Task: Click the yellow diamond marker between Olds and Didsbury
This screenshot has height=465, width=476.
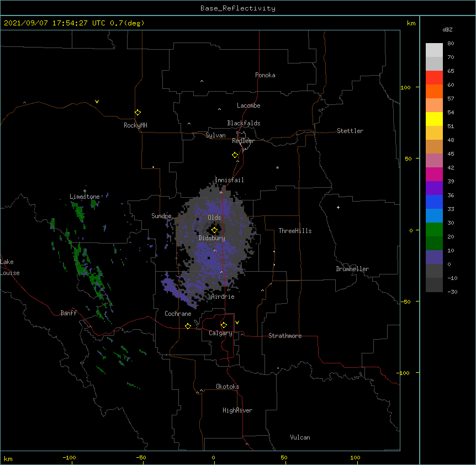Action: point(214,230)
